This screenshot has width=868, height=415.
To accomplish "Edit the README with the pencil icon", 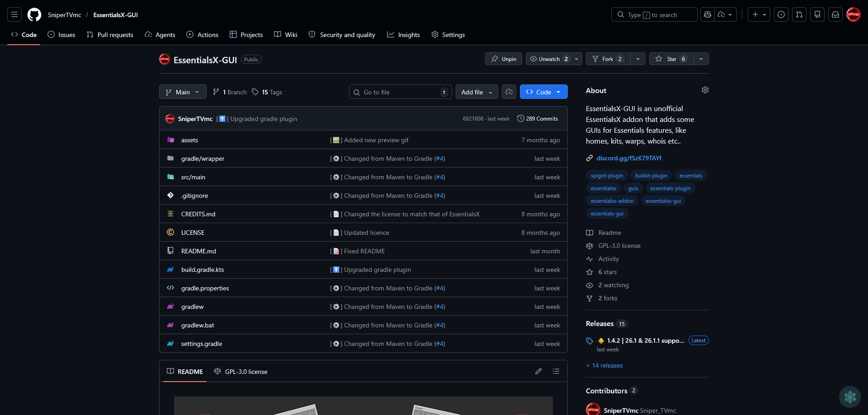I will (x=538, y=371).
